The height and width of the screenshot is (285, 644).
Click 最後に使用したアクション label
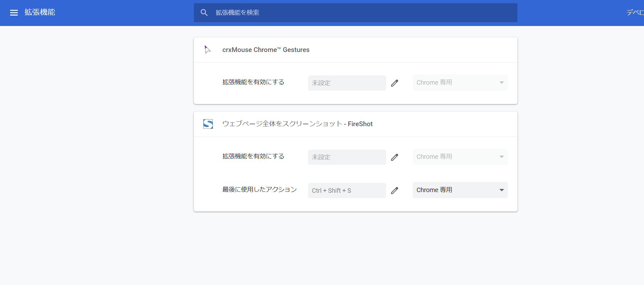point(260,190)
